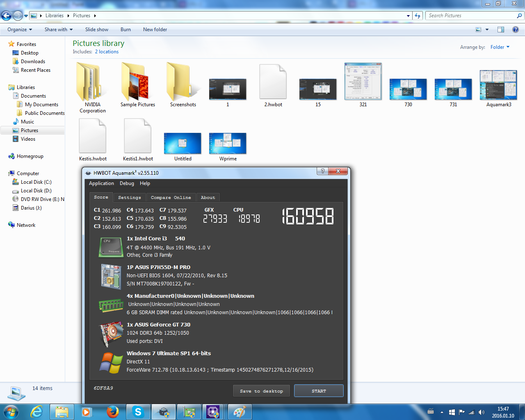Image resolution: width=525 pixels, height=420 pixels.
Task: Expand the view options dropdown arrow
Action: (487, 30)
